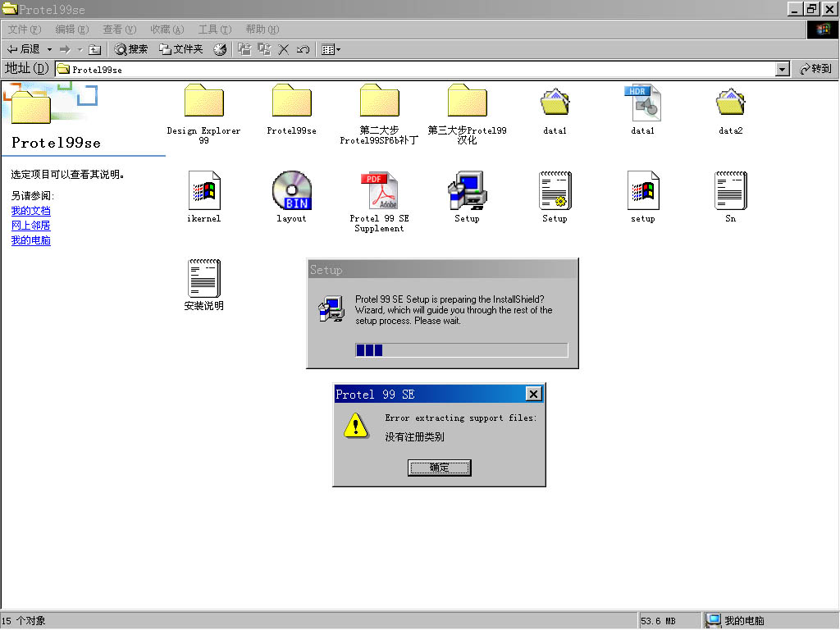This screenshot has width=840, height=630.
Task: Expand the address bar dropdown
Action: coord(783,69)
